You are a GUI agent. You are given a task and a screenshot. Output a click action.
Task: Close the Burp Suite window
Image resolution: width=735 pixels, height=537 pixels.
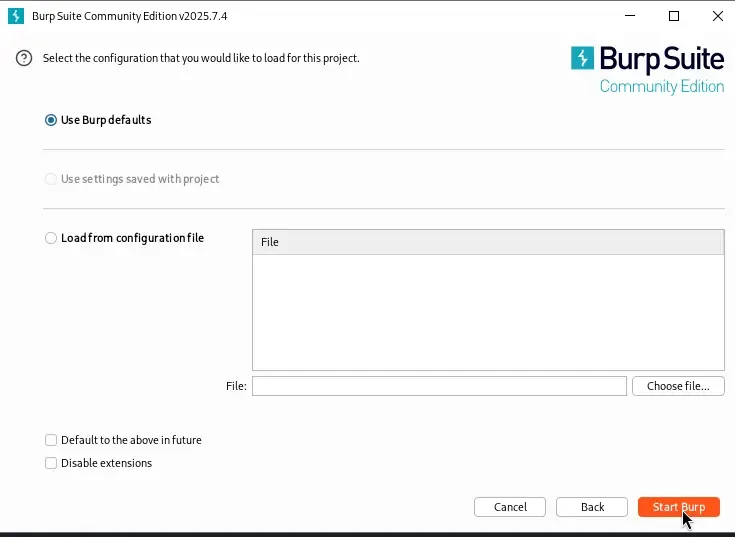pyautogui.click(x=718, y=16)
